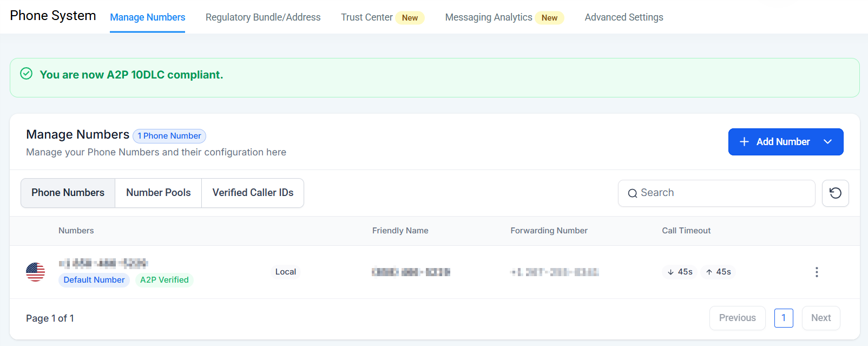The width and height of the screenshot is (868, 346).
Task: Select the Number Pools tab
Action: pyautogui.click(x=158, y=193)
